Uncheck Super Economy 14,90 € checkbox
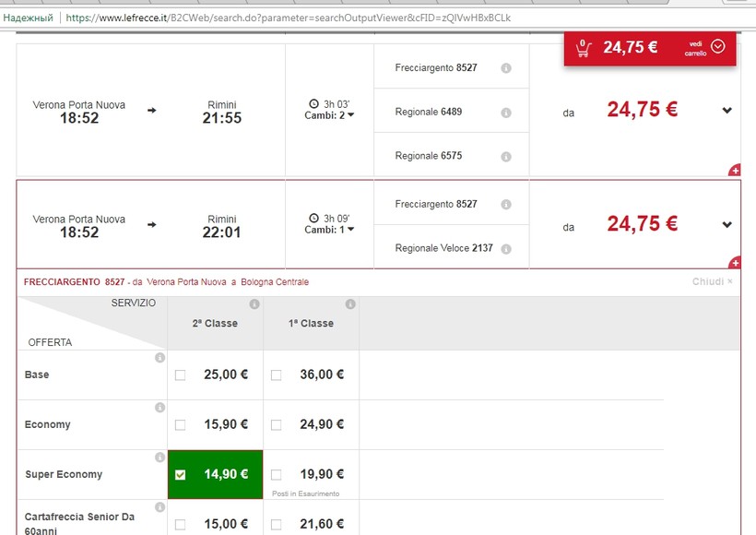This screenshot has width=756, height=535. (180, 475)
